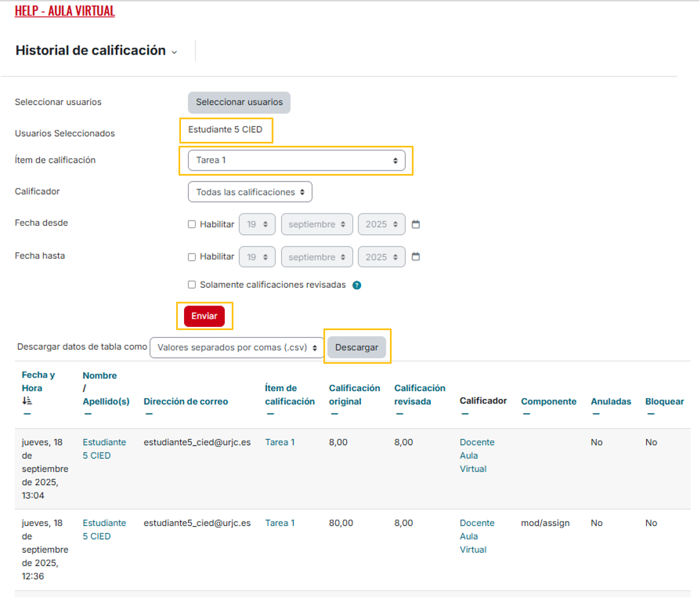The image size is (700, 598).
Task: Sort by Anuladas header
Action: point(611,401)
